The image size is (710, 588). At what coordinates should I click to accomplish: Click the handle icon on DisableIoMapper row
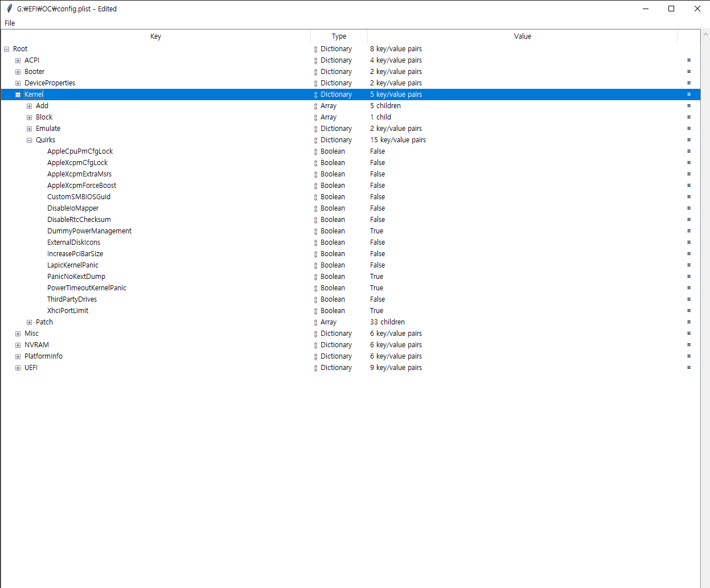coord(688,208)
